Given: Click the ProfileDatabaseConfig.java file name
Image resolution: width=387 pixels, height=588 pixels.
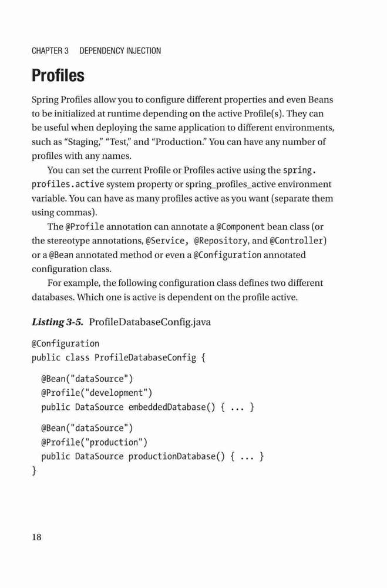Looking at the screenshot, I should tap(150, 322).
